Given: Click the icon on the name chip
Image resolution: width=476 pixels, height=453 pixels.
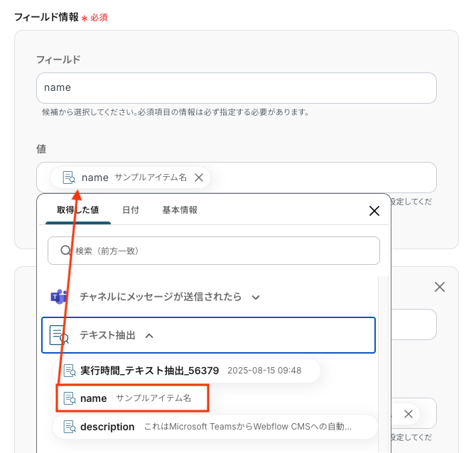Looking at the screenshot, I should (69, 178).
